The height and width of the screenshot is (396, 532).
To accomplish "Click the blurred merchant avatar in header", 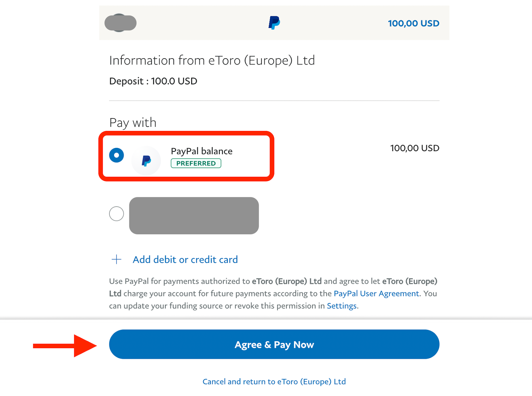I will 120,23.
